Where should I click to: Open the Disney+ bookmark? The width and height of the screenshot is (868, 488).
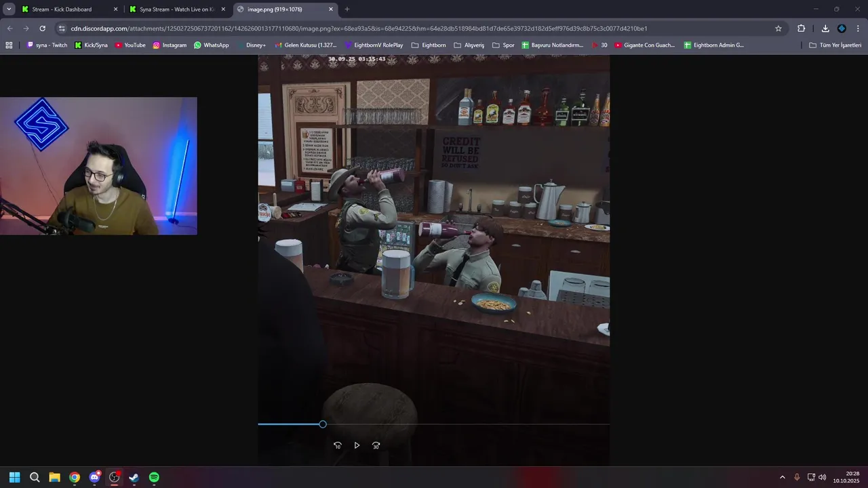tap(250, 45)
